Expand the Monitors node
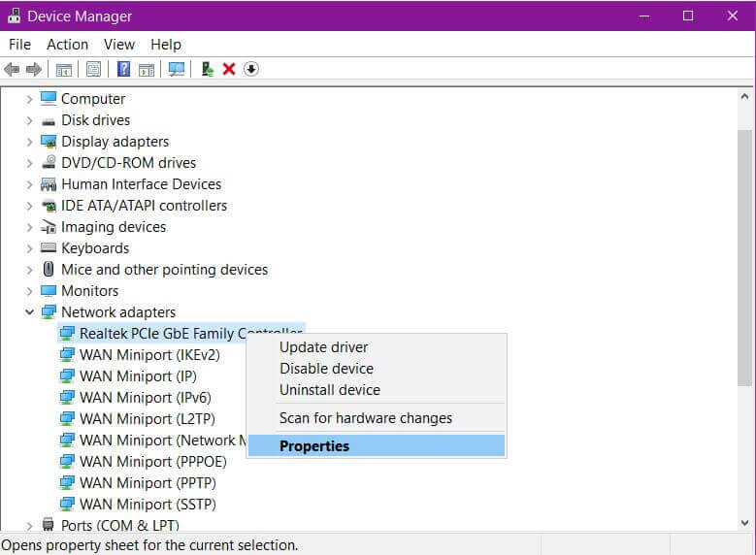The width and height of the screenshot is (756, 555). pos(29,291)
